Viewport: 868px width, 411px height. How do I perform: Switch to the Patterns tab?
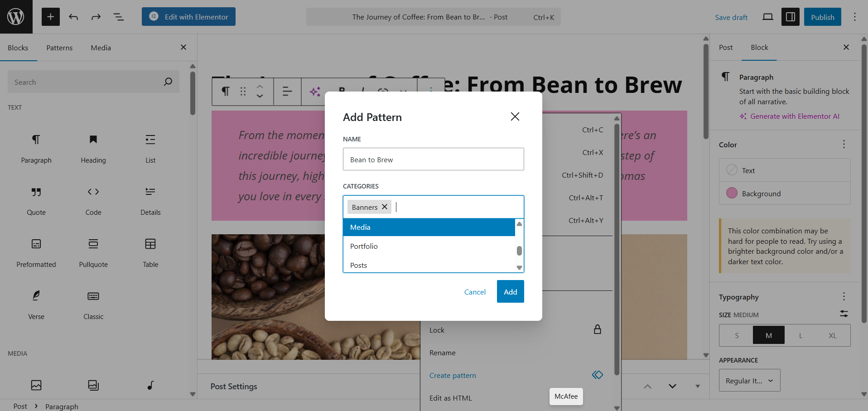coord(59,48)
